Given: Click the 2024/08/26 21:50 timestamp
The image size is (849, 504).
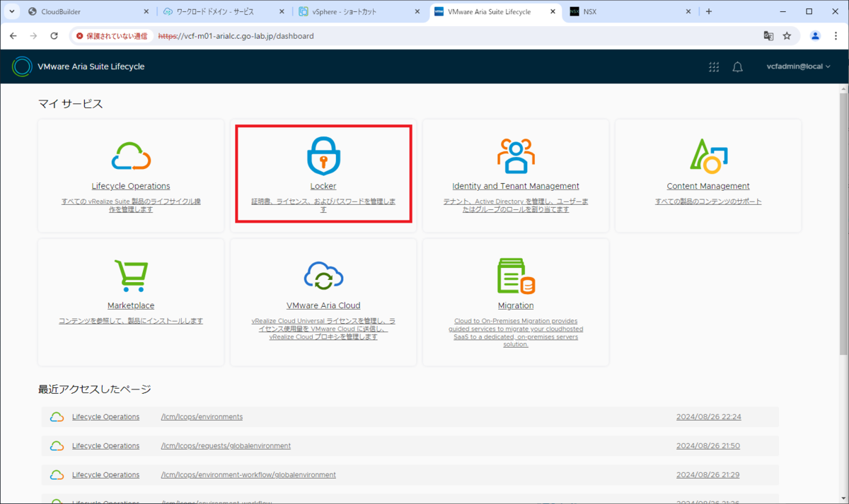Looking at the screenshot, I should pos(709,446).
